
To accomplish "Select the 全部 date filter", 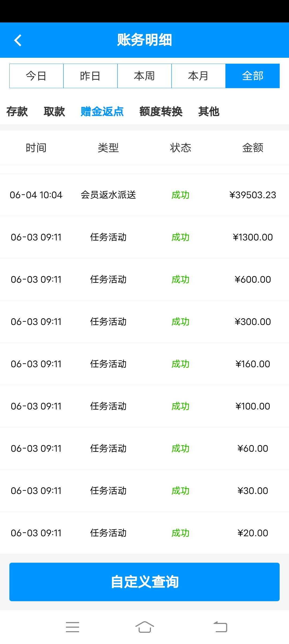I will coord(252,76).
